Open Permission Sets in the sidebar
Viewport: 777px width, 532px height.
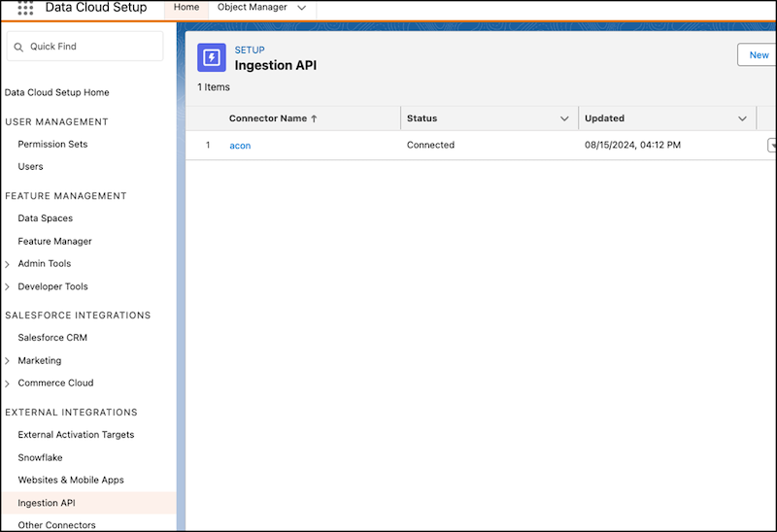(x=52, y=144)
